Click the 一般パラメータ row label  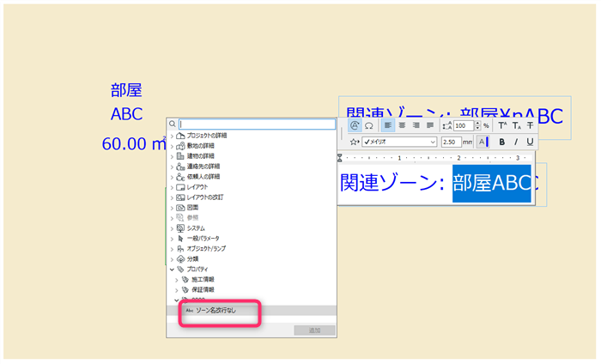click(x=203, y=239)
